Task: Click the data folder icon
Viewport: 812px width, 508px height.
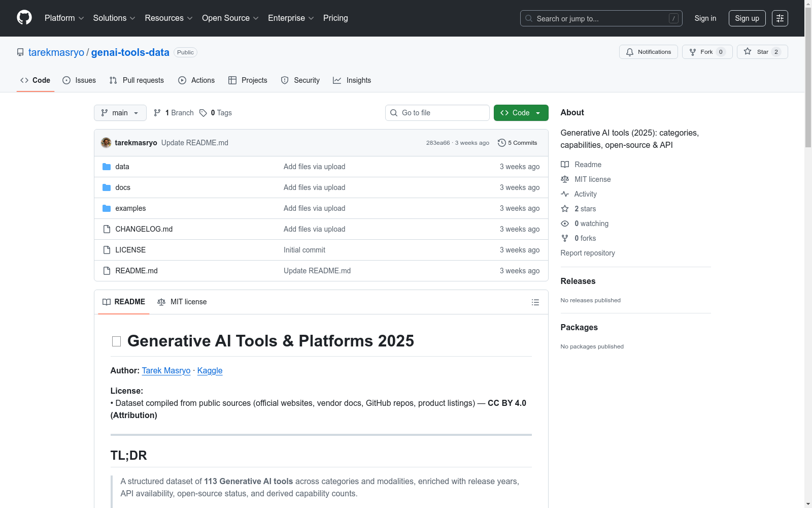Action: point(107,167)
